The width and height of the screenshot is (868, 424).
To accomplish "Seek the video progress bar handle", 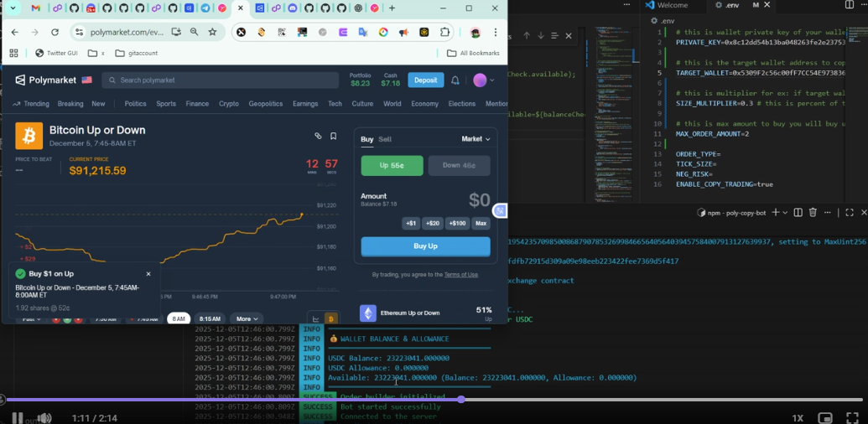I will click(x=461, y=399).
